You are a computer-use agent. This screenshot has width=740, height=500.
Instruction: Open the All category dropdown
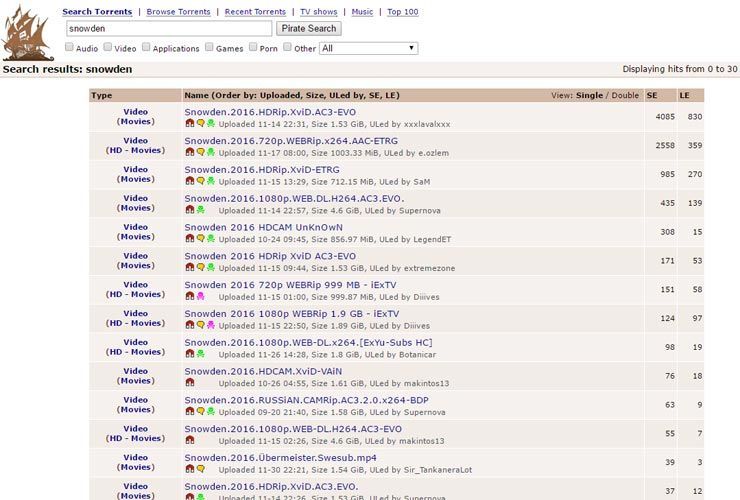(369, 48)
